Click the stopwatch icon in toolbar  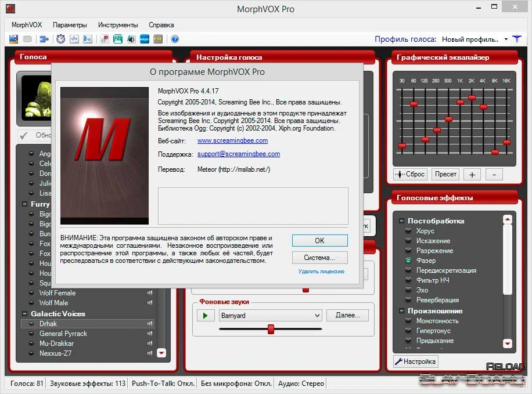tap(61, 39)
